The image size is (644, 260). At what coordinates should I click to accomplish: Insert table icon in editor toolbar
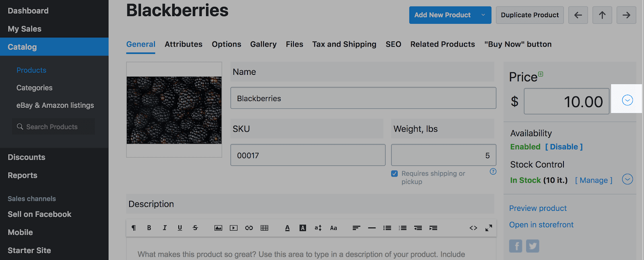pos(264,228)
